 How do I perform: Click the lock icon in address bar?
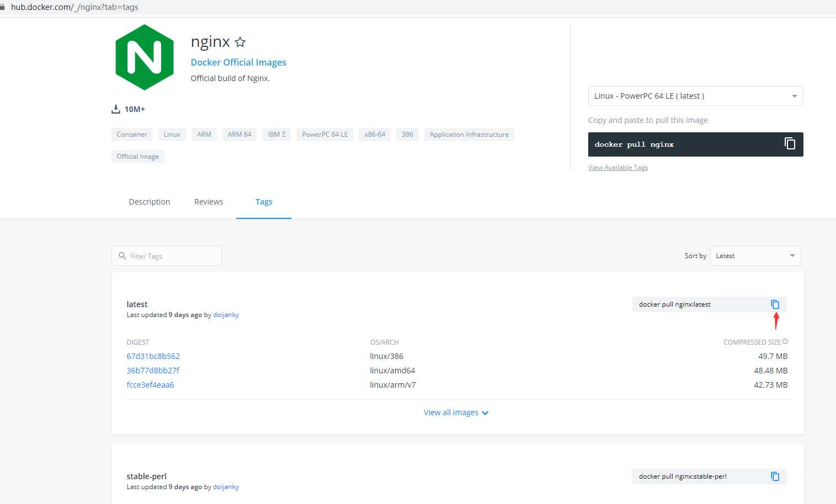[x=2, y=7]
